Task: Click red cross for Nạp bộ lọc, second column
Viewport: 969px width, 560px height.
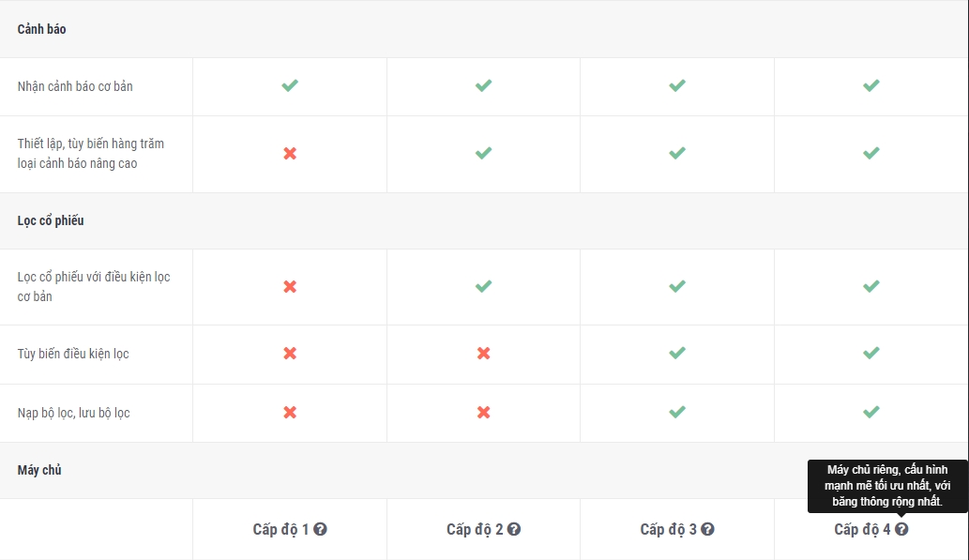Action: [x=484, y=413]
